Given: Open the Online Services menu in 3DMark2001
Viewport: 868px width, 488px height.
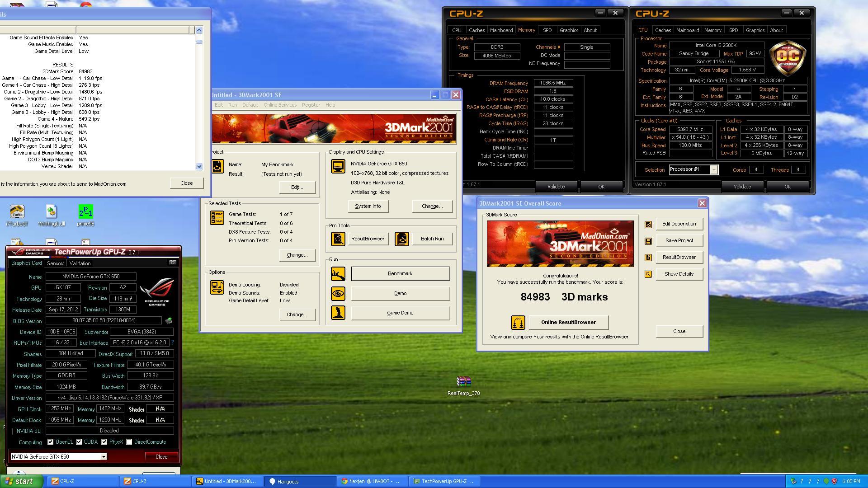Looking at the screenshot, I should (x=280, y=105).
